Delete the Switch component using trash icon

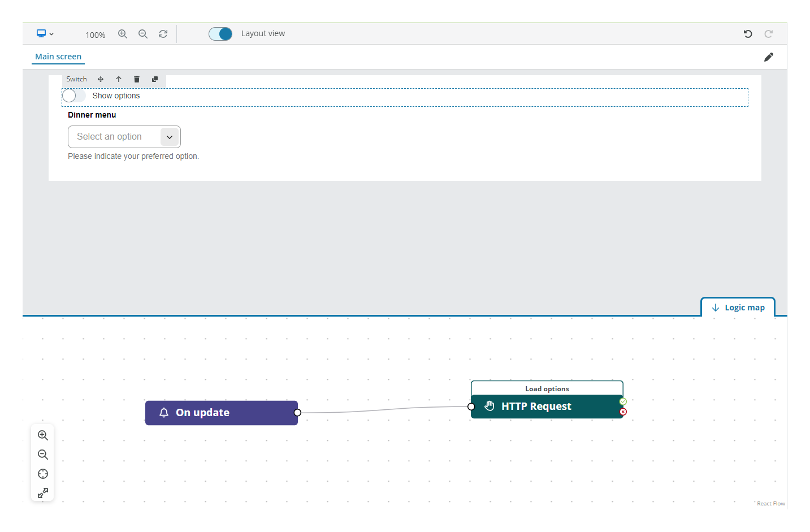(x=137, y=79)
